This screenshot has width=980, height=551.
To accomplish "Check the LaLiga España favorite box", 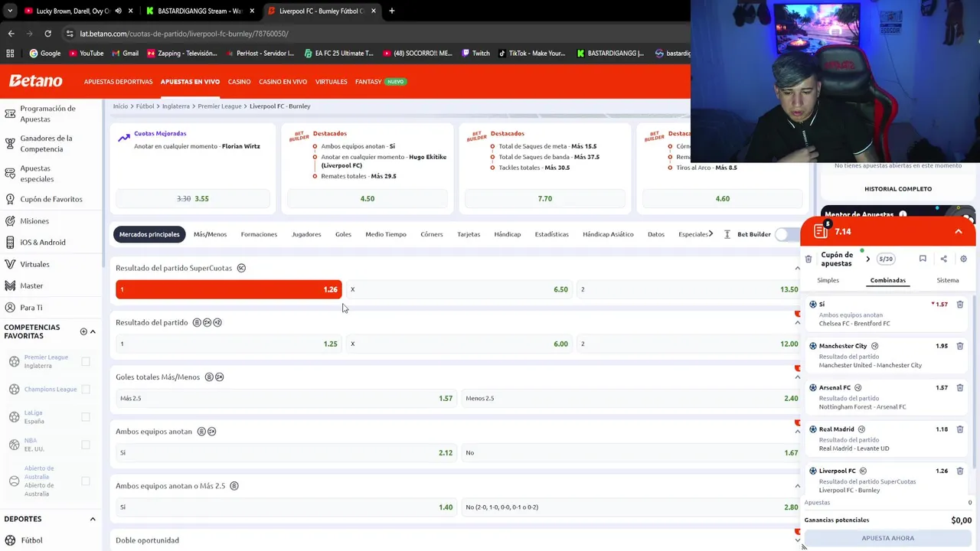I will [x=86, y=417].
